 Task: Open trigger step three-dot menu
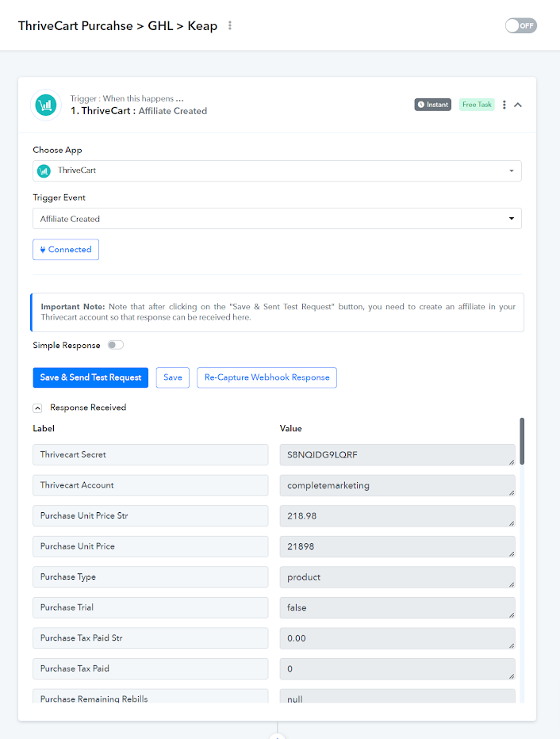tap(504, 105)
